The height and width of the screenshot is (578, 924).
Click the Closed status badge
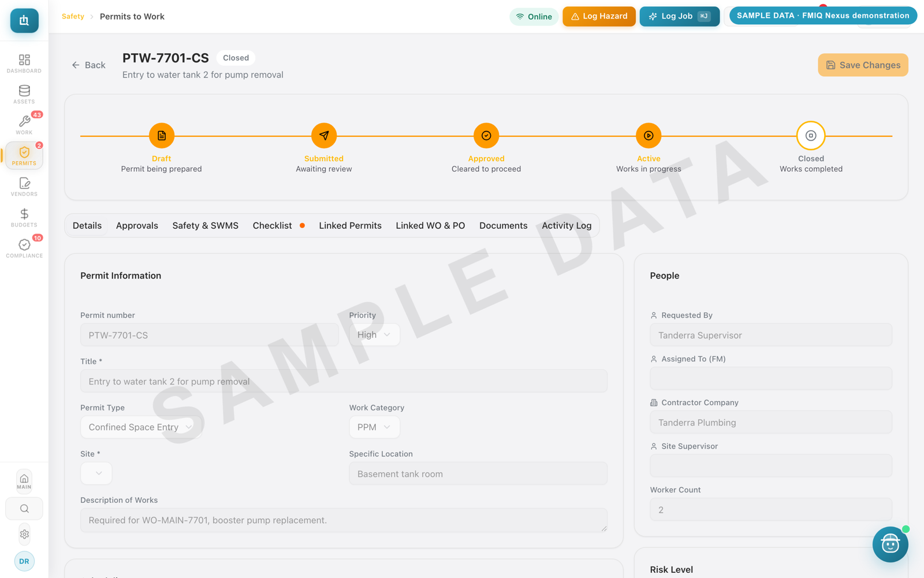click(236, 58)
